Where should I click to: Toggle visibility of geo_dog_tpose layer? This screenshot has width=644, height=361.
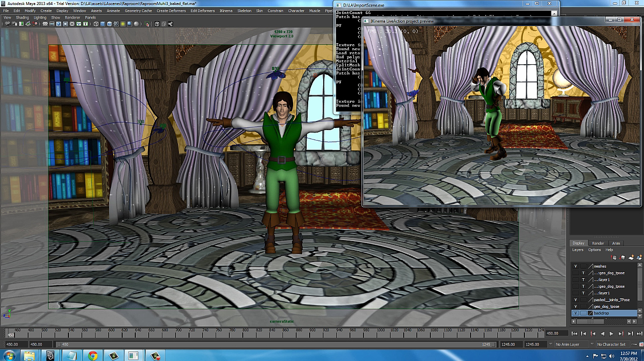click(x=576, y=306)
